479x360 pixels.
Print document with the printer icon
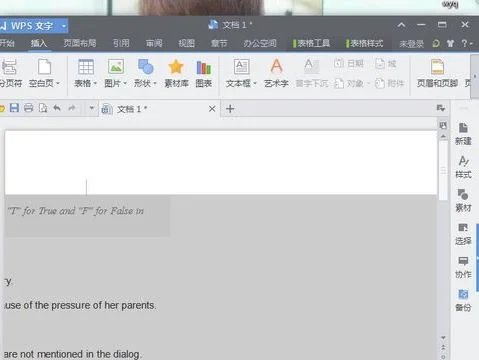pyautogui.click(x=29, y=108)
